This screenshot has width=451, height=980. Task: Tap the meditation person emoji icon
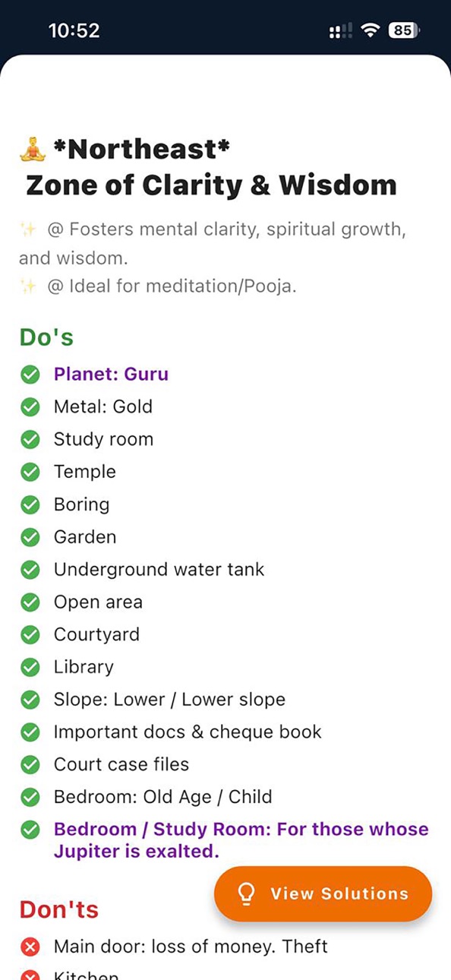[x=33, y=149]
